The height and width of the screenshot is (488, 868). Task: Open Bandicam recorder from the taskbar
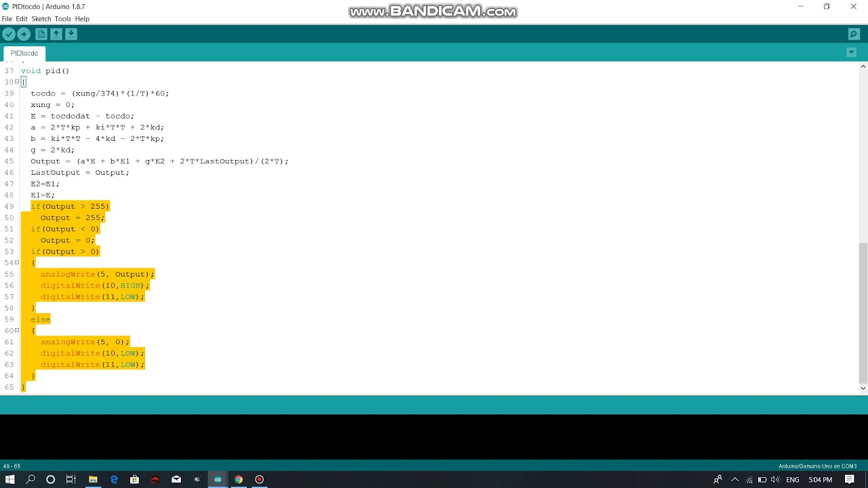pos(259,479)
